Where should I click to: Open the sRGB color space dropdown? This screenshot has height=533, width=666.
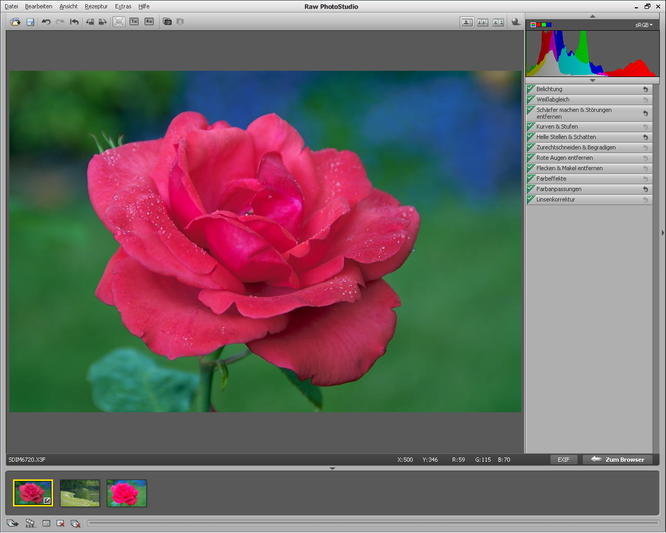click(x=646, y=24)
